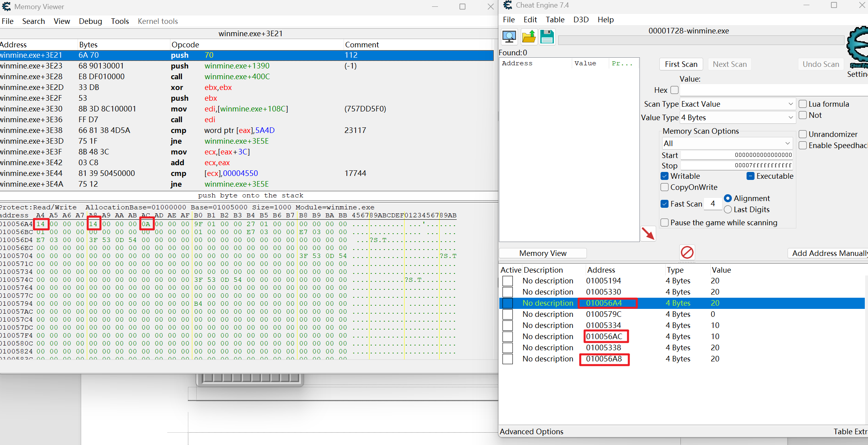Click the Memory View button
This screenshot has height=445, width=868.
(543, 253)
